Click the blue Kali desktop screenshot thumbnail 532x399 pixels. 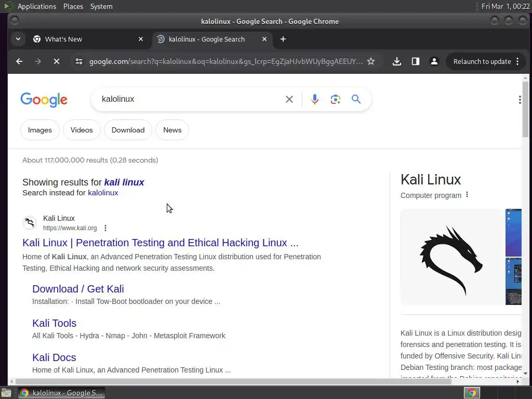click(513, 233)
